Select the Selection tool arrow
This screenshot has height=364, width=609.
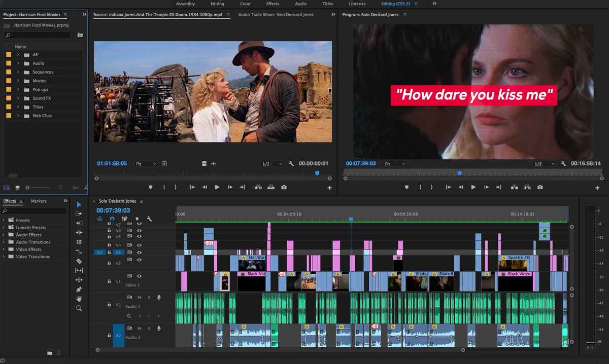[79, 204]
